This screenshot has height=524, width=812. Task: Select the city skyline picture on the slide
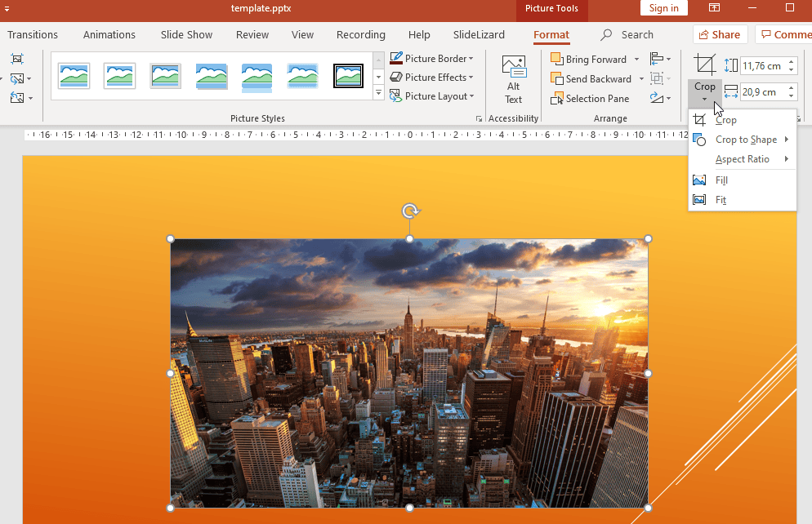[x=409, y=374]
